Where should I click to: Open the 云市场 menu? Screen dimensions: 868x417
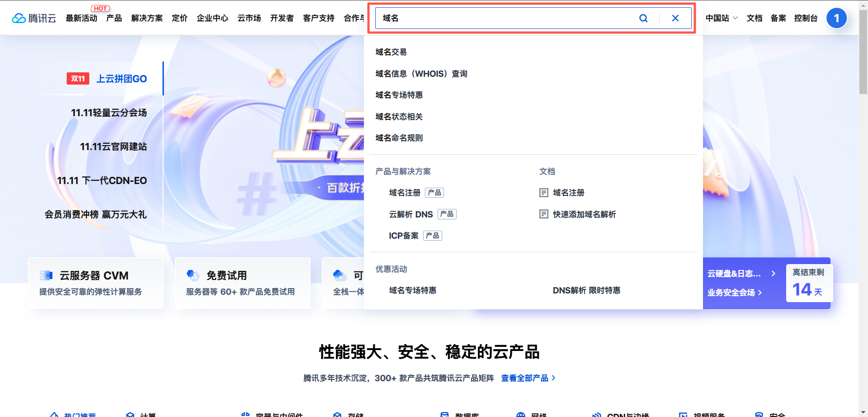[249, 18]
